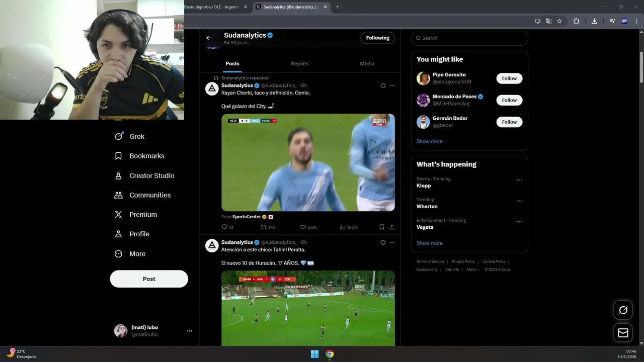
Task: View analytics of the Rayan Cherki post
Action: pyautogui.click(x=348, y=227)
